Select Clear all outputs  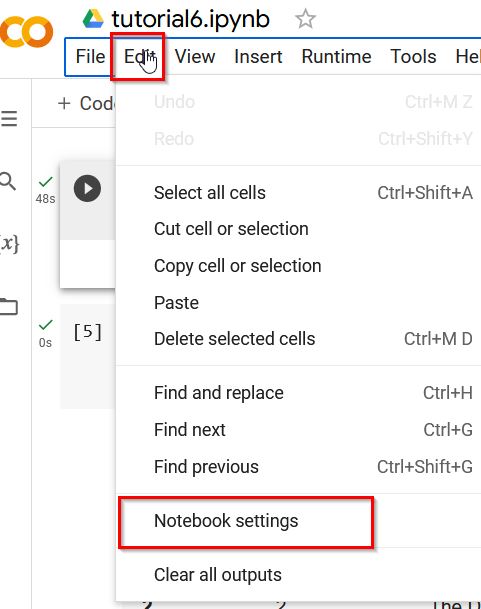coord(298,575)
